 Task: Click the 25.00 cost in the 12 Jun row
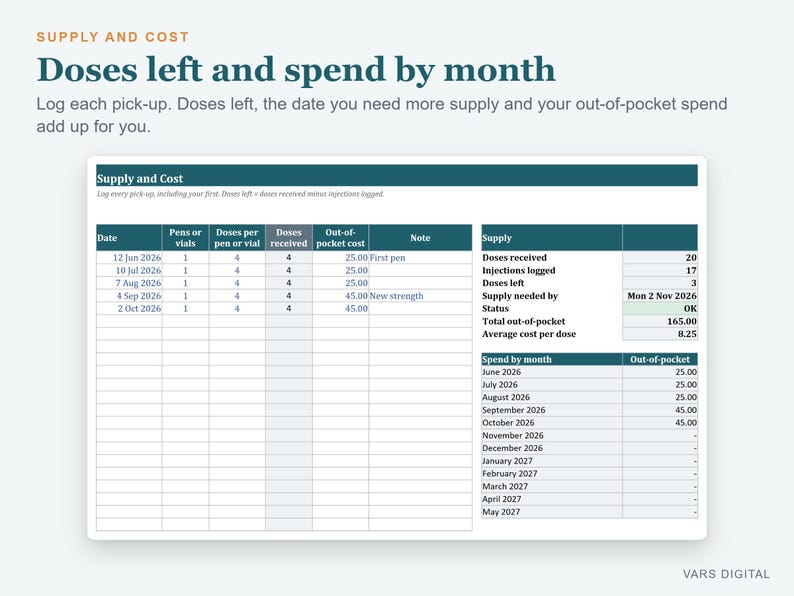tap(340, 257)
